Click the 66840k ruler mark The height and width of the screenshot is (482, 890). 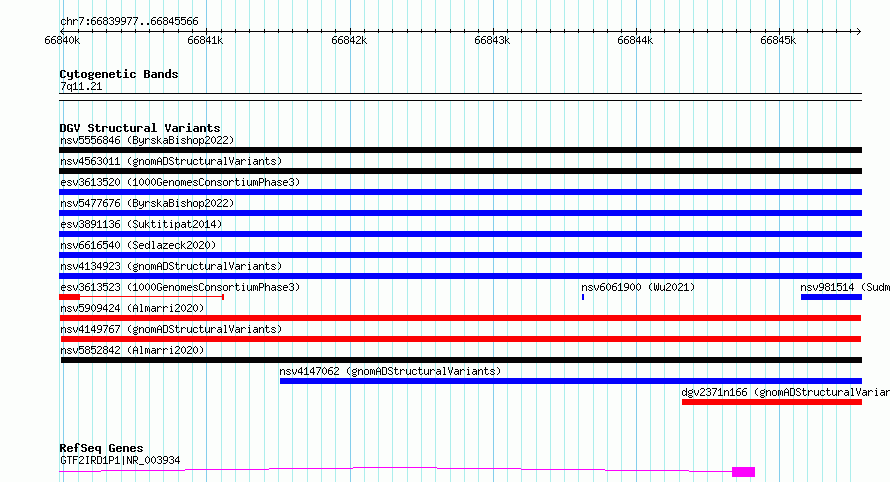62,40
